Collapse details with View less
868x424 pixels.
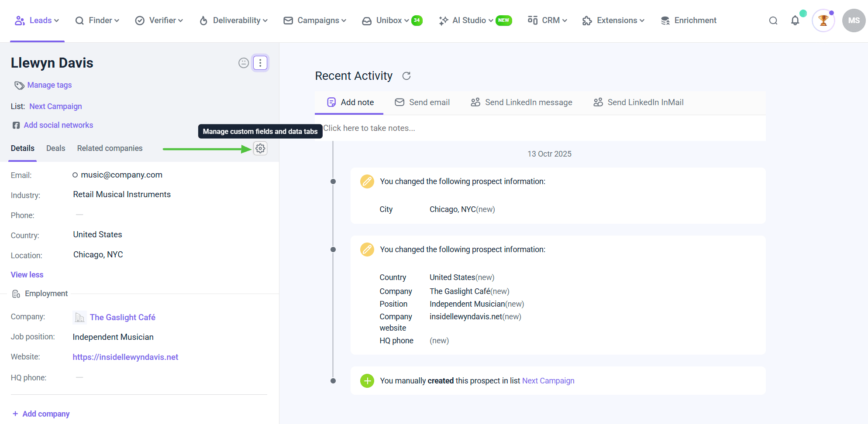(x=27, y=275)
